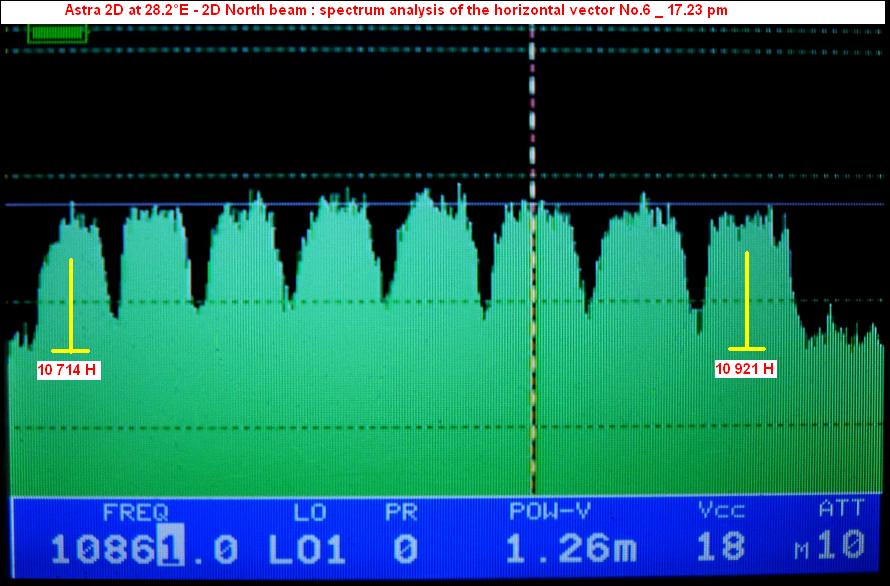Screen dimensions: 890x586
Task: Click the PR heading label
Action: pyautogui.click(x=401, y=512)
